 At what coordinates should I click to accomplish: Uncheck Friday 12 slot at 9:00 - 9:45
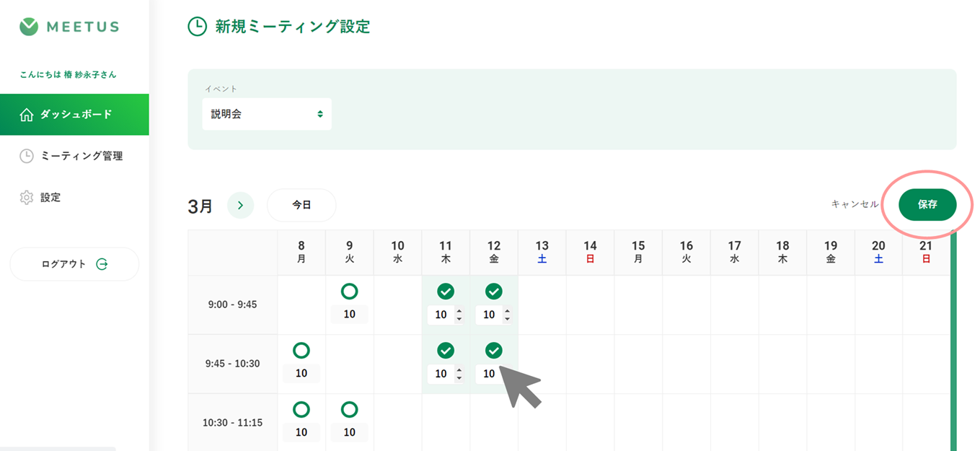click(493, 292)
